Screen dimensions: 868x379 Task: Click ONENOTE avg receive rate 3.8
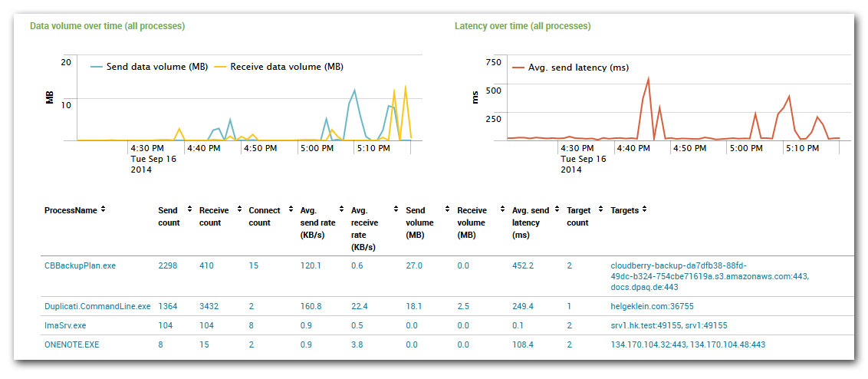click(357, 344)
